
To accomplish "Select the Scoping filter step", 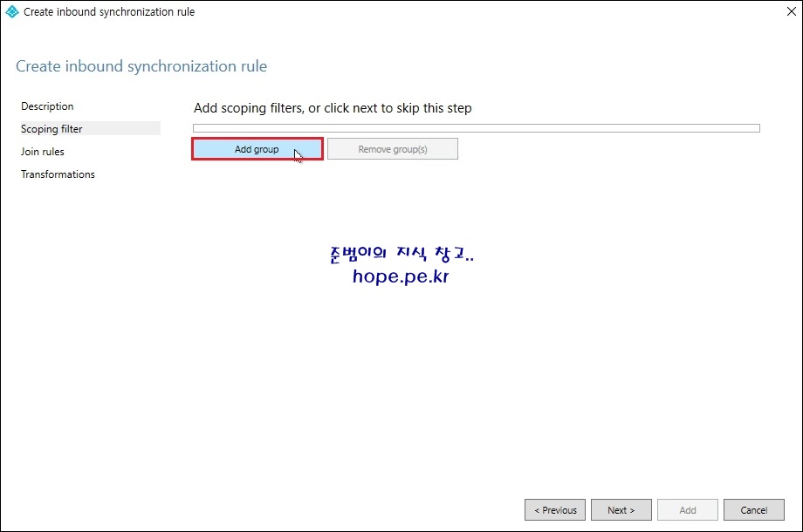I will (89, 128).
